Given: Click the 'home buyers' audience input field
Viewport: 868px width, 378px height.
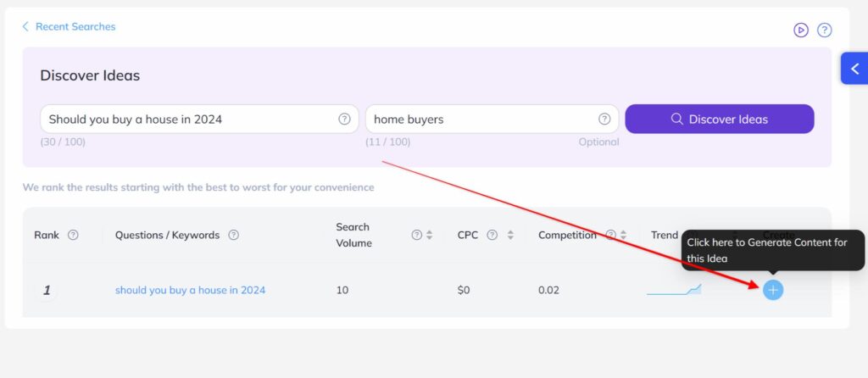Looking at the screenshot, I should tap(492, 119).
